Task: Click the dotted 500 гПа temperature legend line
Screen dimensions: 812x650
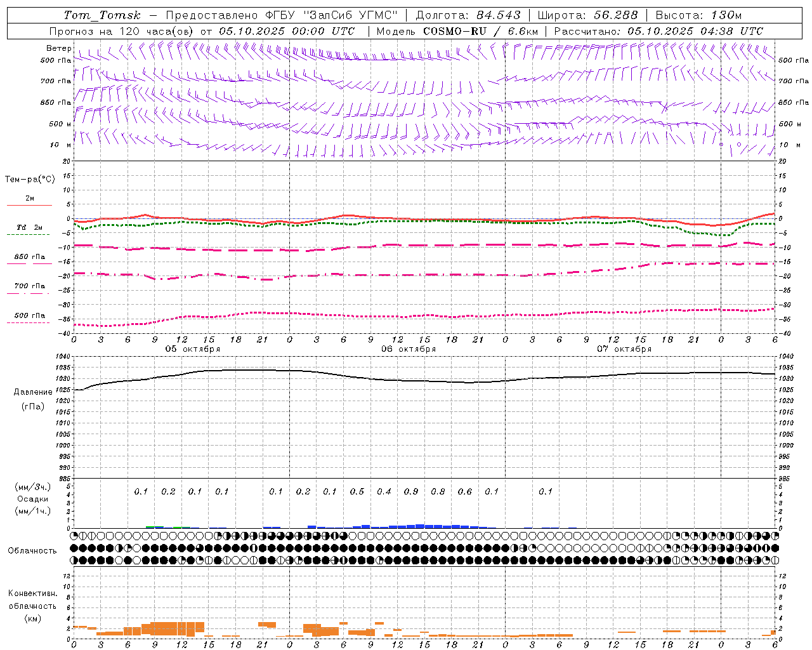Action: click(29, 322)
